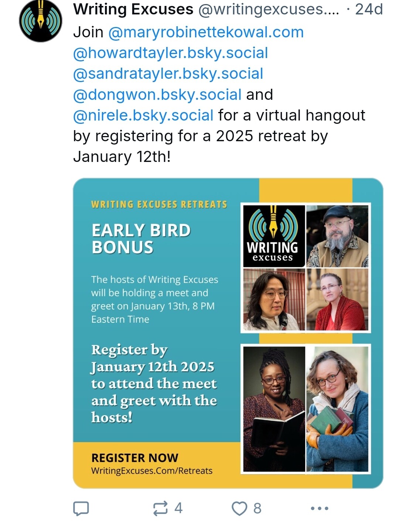The height and width of the screenshot is (532, 399).
Task: Open the three-dot more options menu
Action: (320, 508)
